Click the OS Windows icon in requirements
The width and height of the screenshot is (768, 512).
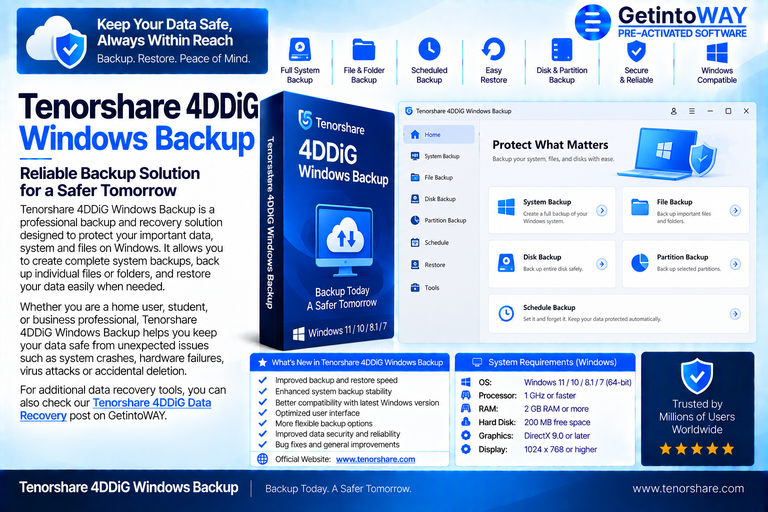466,382
